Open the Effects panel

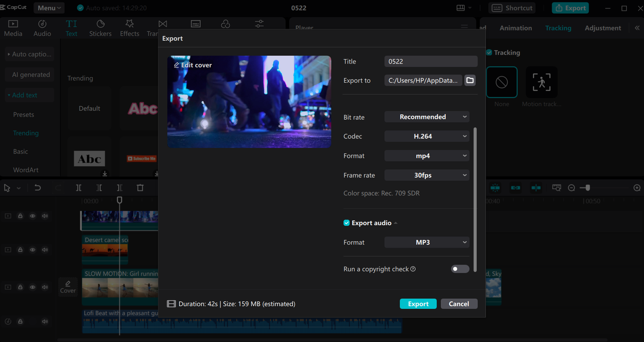[129, 28]
